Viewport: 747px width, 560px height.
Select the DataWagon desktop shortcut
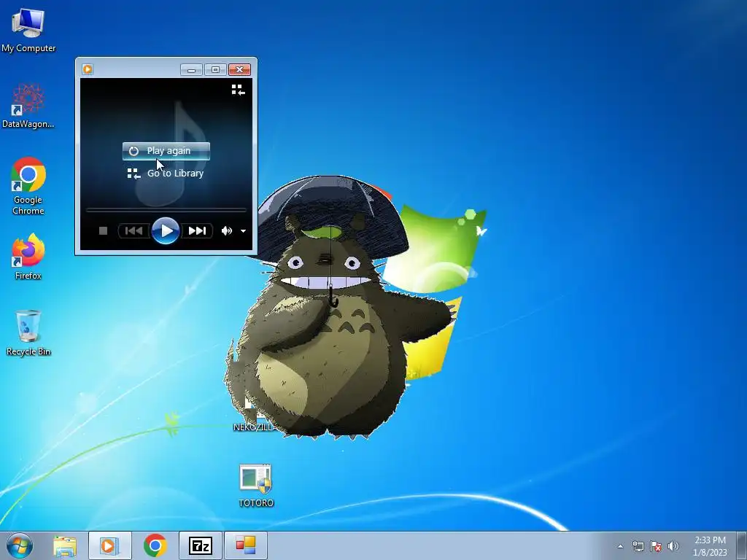tap(28, 106)
